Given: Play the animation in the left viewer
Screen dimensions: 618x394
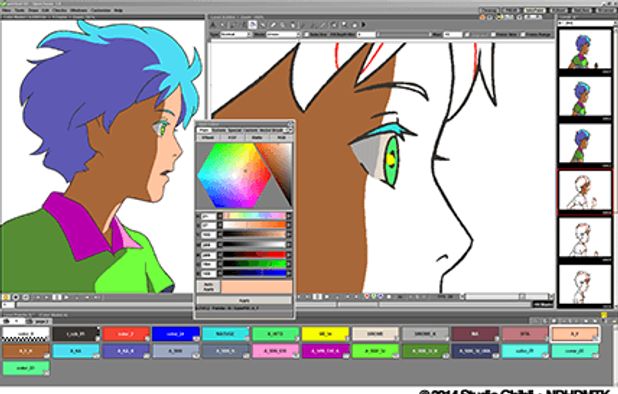Looking at the screenshot, I should click(66, 297).
